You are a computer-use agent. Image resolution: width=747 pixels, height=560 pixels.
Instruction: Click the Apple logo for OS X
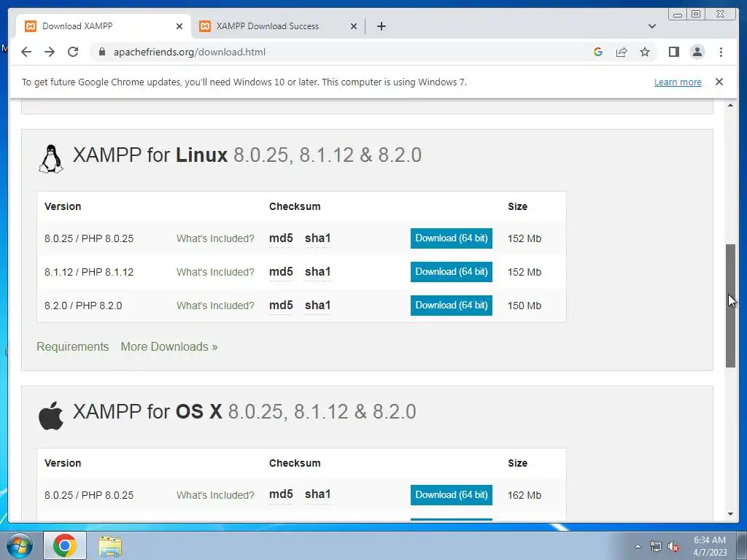coord(50,415)
